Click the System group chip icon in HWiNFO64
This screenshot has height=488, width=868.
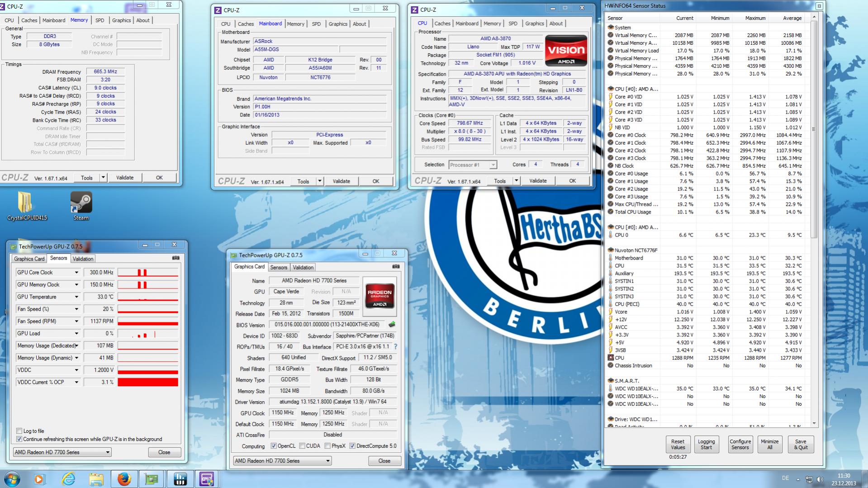(610, 28)
